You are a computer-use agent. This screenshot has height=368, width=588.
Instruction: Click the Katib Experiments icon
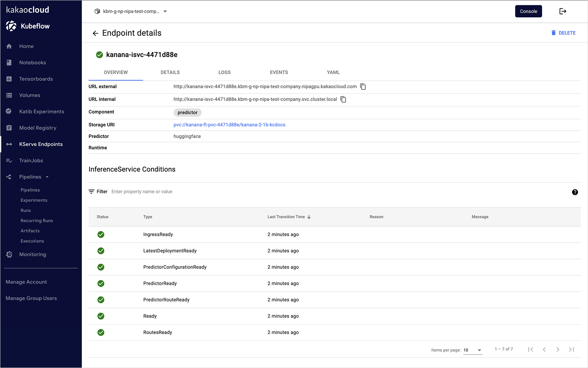click(x=9, y=111)
